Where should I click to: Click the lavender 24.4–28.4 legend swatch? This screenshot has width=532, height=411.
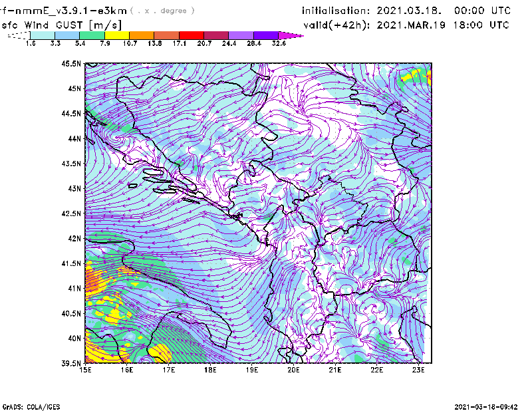tap(241, 35)
